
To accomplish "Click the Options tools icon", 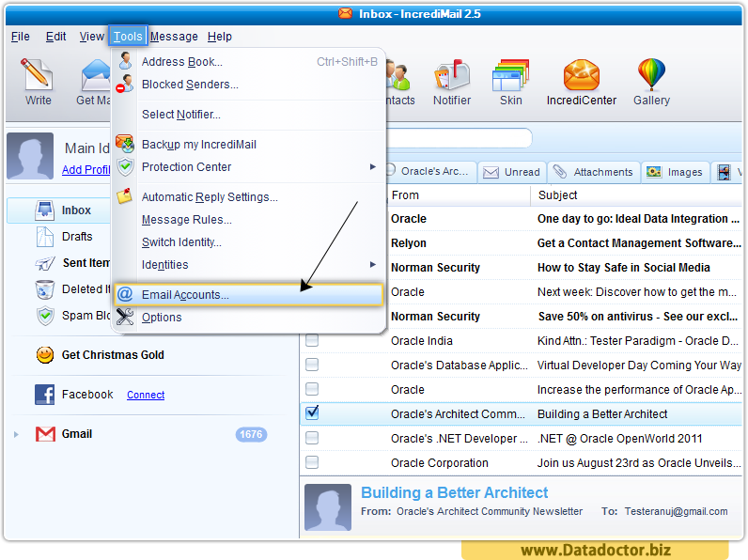I will click(x=125, y=317).
